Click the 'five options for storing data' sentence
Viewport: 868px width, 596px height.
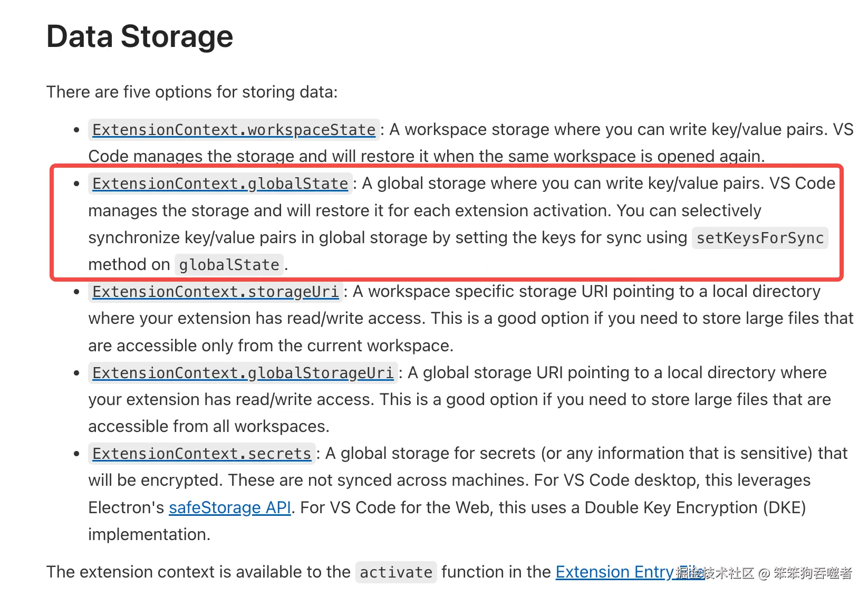pyautogui.click(x=192, y=92)
